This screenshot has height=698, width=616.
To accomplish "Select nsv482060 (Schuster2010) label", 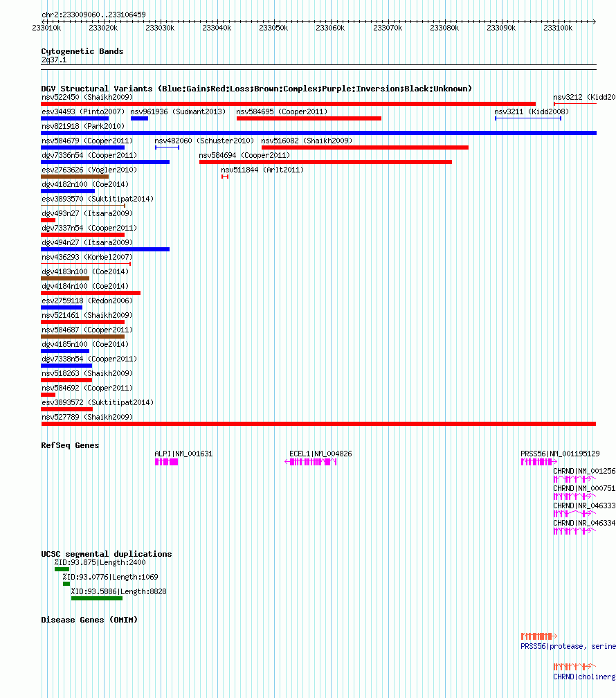I will tap(204, 141).
